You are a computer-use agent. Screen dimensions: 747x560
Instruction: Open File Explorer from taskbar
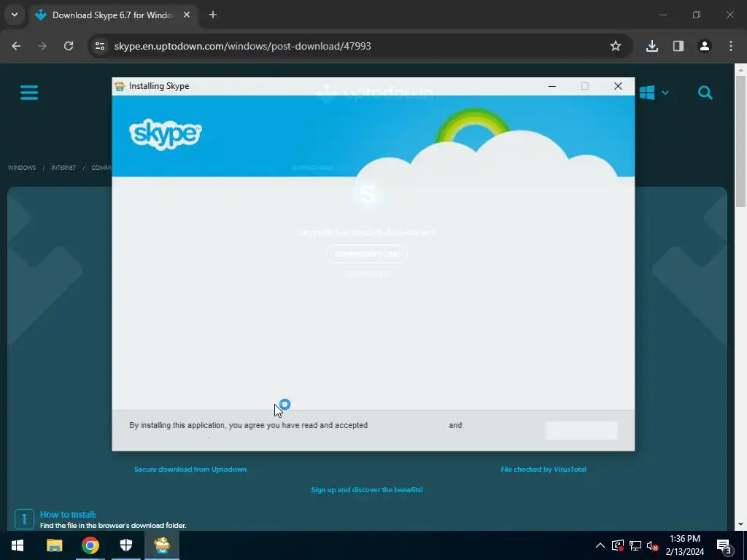[x=54, y=545]
